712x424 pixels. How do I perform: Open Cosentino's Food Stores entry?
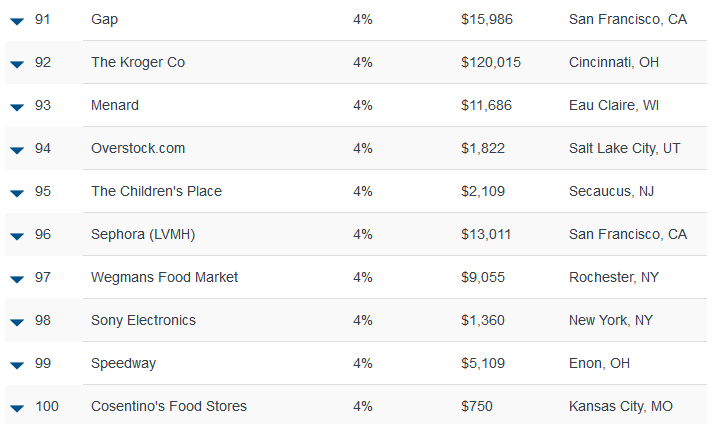tap(169, 406)
